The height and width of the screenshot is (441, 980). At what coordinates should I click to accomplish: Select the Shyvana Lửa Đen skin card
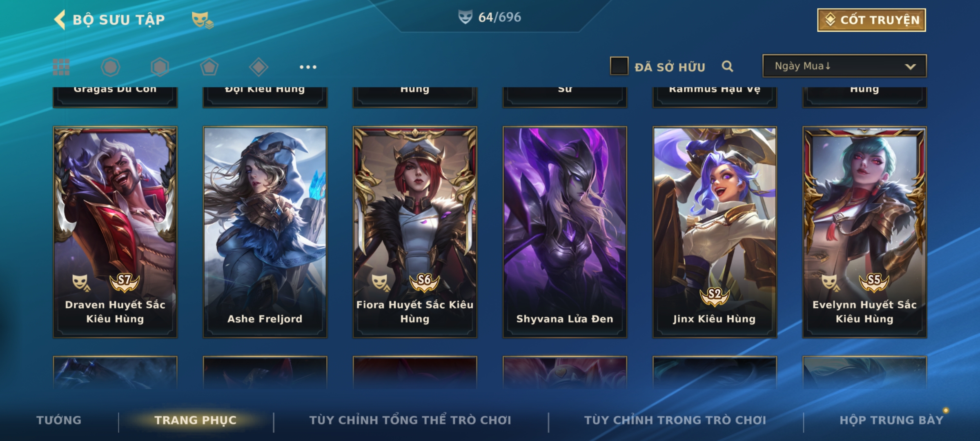pos(565,232)
